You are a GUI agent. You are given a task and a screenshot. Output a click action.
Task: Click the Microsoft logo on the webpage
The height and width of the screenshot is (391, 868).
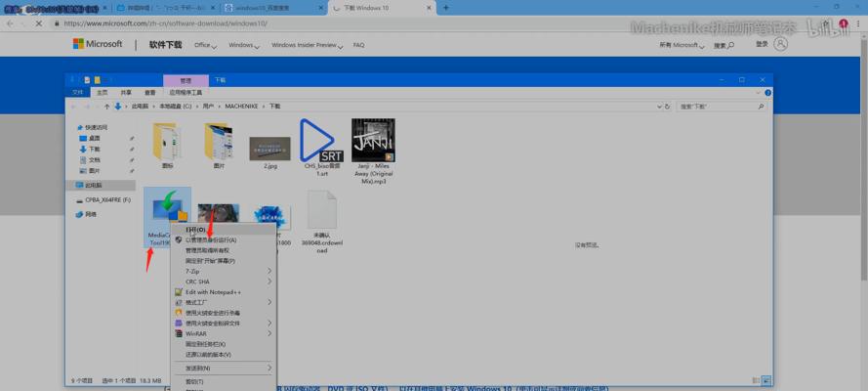[98, 44]
